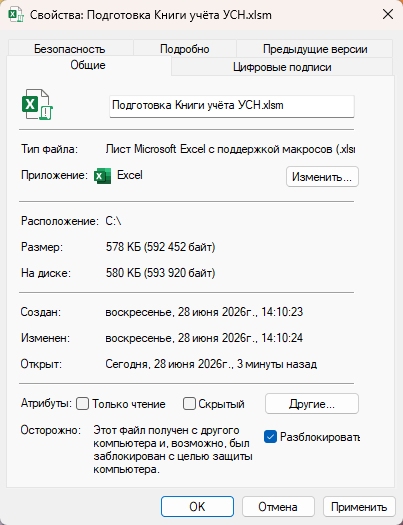Open the Подробно tab
Viewport: 403px width, 525px height.
tap(185, 49)
